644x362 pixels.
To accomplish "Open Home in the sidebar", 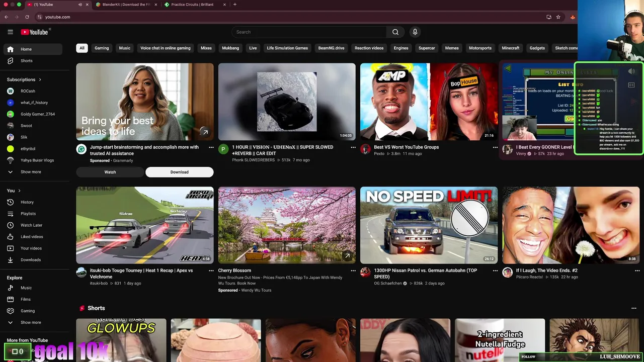I will [33, 49].
